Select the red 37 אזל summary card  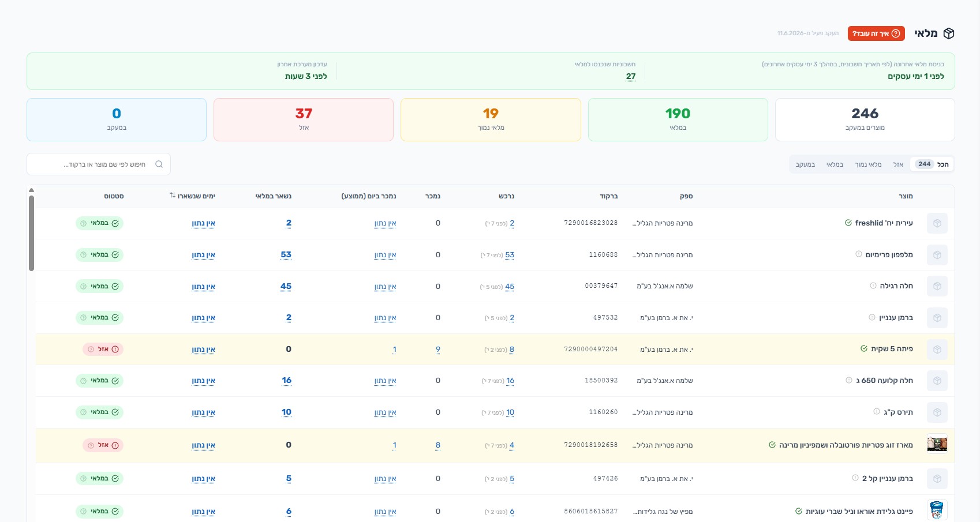coord(304,119)
